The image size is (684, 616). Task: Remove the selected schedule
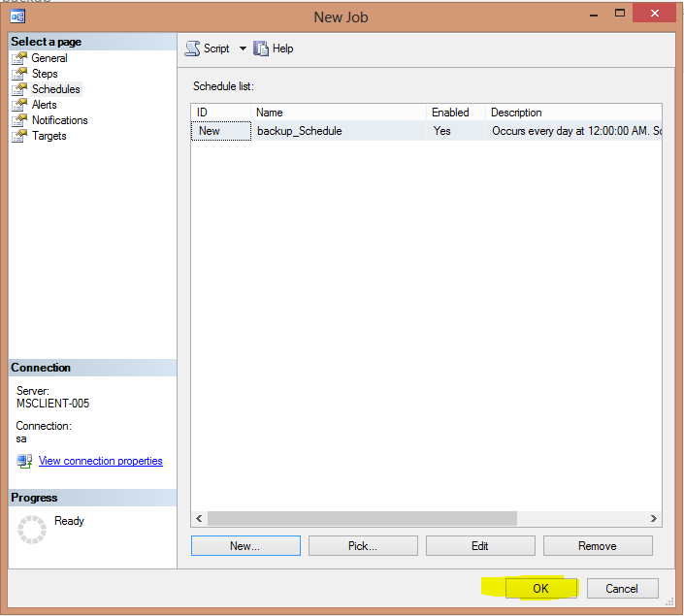(x=598, y=546)
